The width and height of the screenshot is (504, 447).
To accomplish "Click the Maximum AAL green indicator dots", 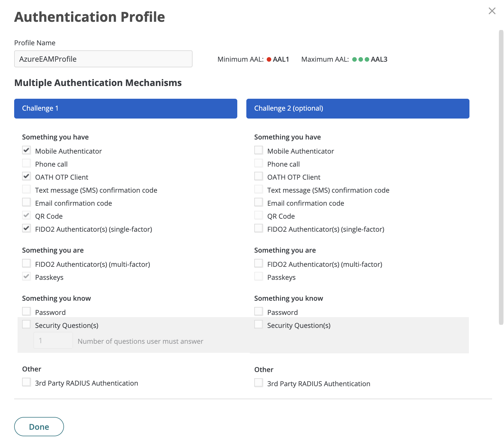I will (360, 59).
